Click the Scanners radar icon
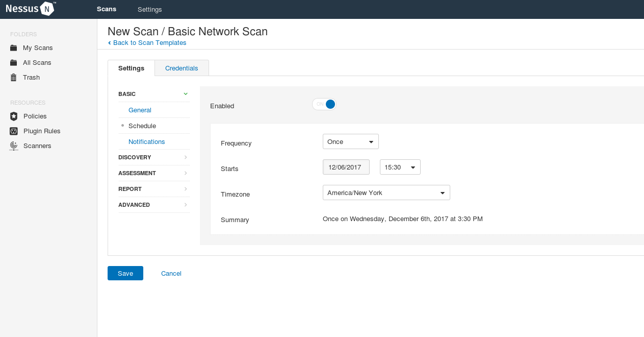 point(14,146)
